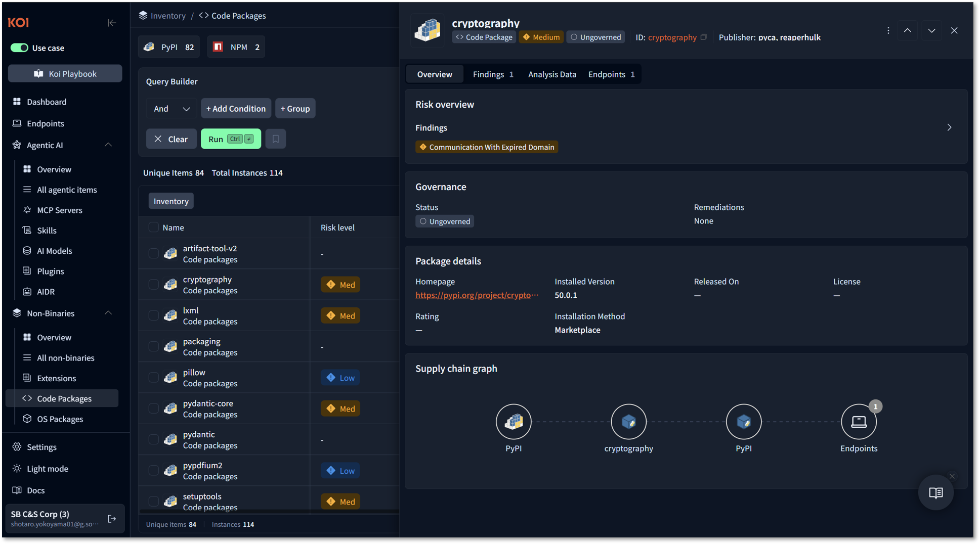The width and height of the screenshot is (980, 544).
Task: Collapse the Agentic AI section
Action: 108,145
